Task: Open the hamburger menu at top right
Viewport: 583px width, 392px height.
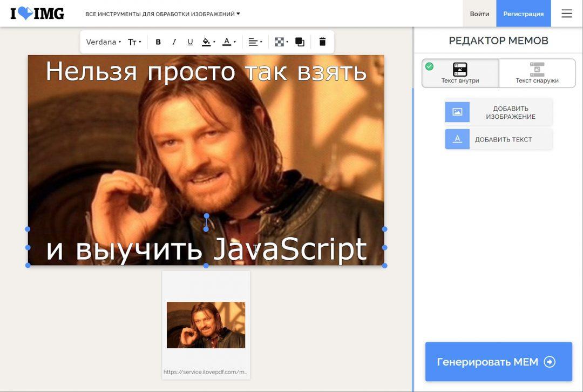Action: tap(566, 13)
